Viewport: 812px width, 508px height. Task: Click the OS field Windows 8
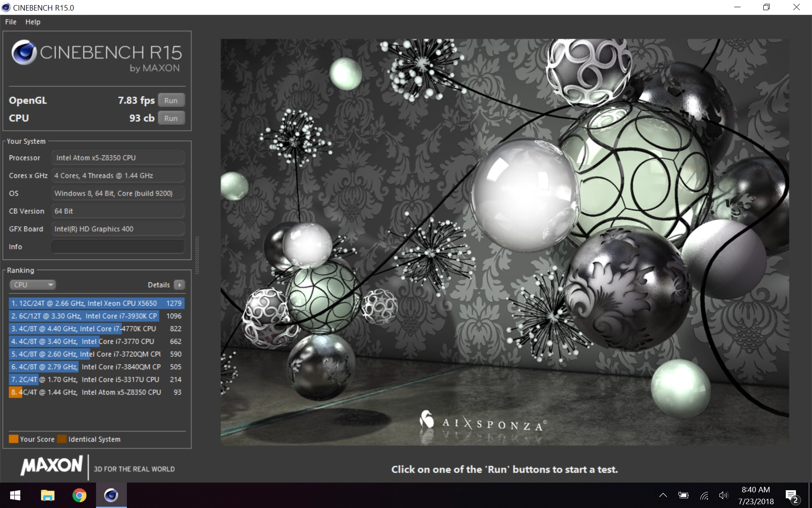pos(118,193)
